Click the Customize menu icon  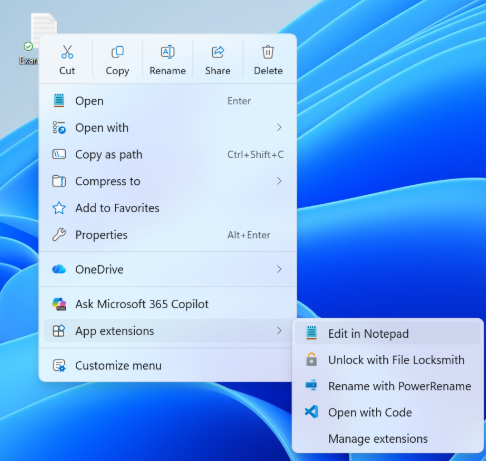coord(59,366)
